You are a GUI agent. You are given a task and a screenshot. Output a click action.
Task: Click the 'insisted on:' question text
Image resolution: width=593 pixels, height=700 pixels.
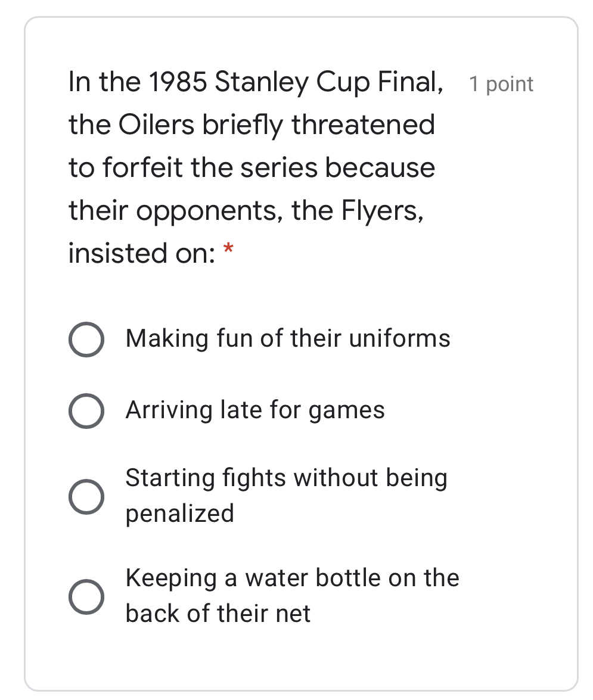coord(142,253)
